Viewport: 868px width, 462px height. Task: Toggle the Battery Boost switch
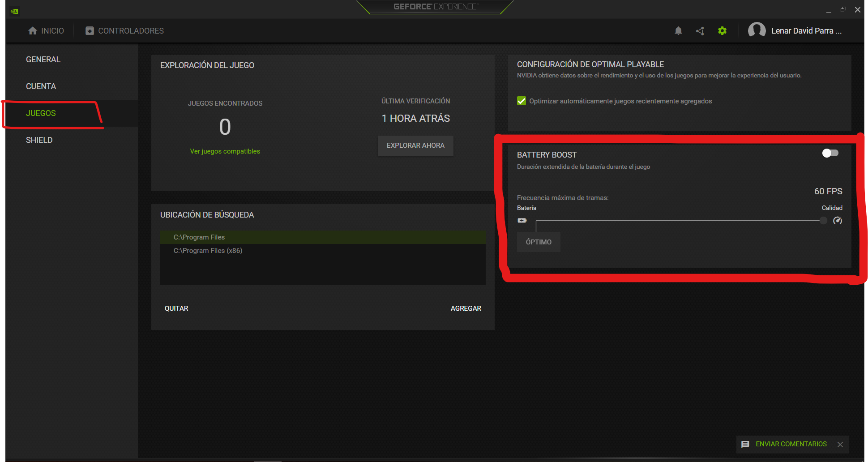(830, 153)
